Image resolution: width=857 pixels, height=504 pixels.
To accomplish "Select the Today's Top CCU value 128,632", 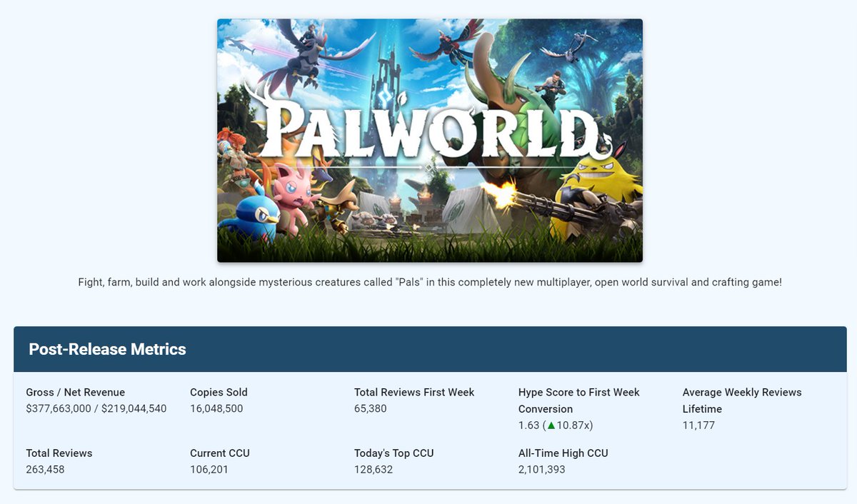I will [x=371, y=469].
